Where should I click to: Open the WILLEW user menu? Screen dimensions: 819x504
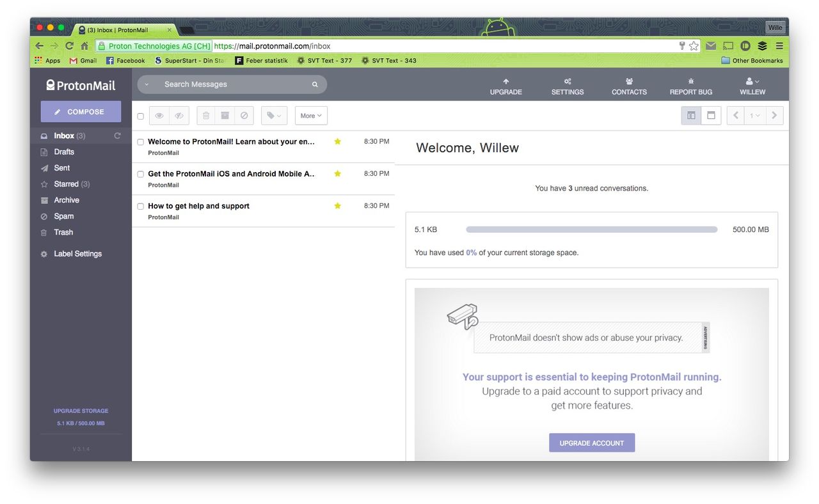(x=752, y=86)
